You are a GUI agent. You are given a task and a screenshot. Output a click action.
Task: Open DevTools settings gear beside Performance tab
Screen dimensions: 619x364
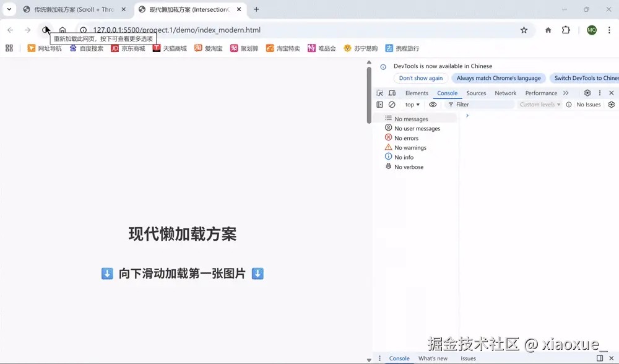[x=587, y=93]
